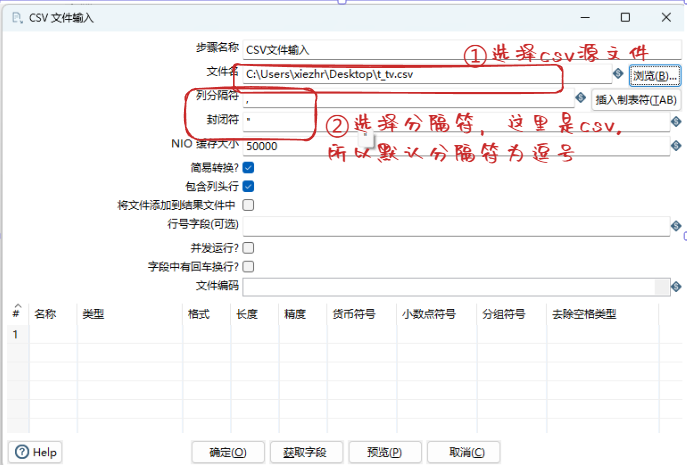Click the 预览(P) preview button
The width and height of the screenshot is (687, 465).
pyautogui.click(x=385, y=452)
